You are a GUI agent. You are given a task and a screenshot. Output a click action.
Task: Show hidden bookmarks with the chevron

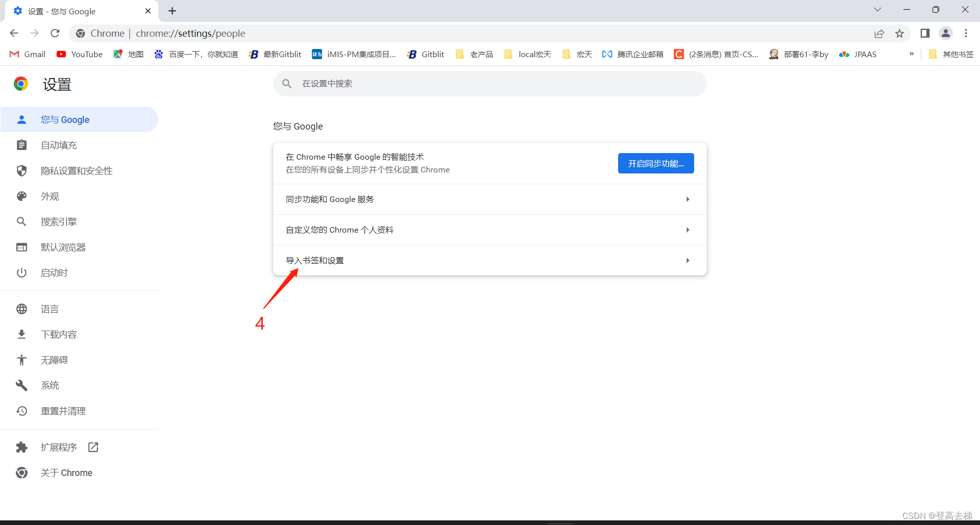pos(912,54)
